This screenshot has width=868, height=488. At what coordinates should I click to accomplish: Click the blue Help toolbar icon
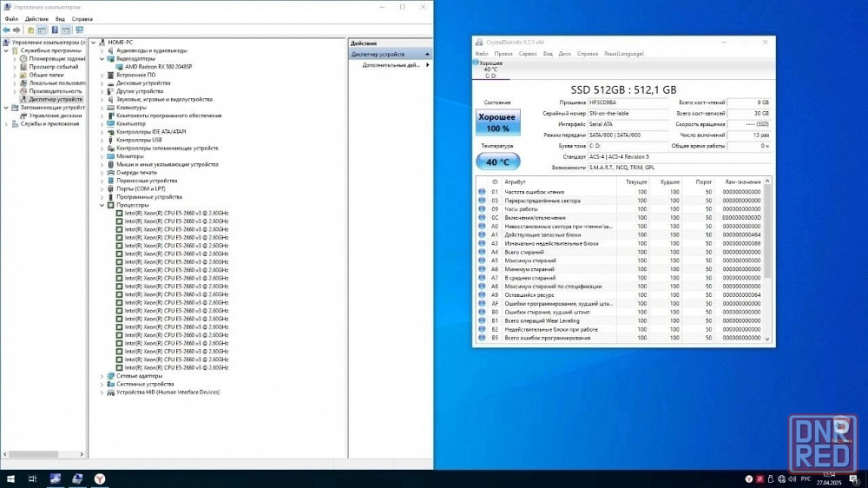[x=55, y=30]
